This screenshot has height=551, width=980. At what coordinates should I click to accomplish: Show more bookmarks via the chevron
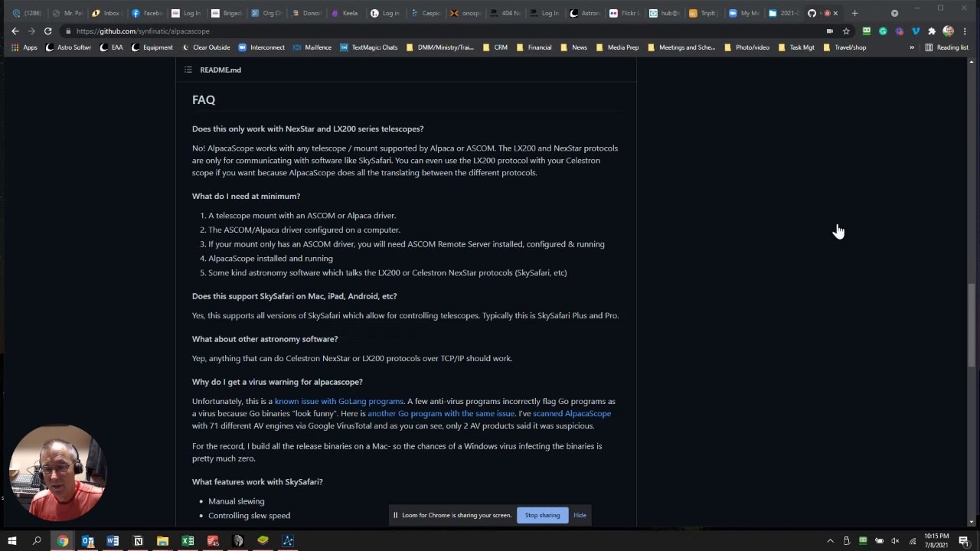point(912,47)
